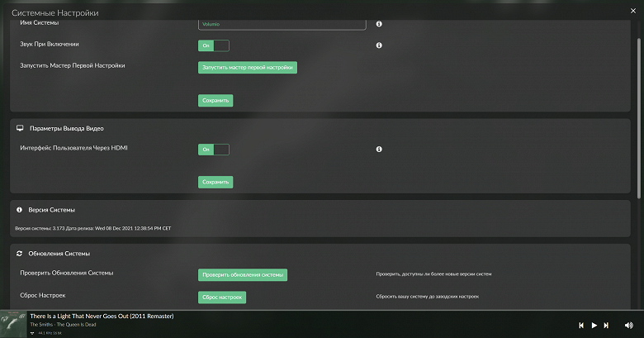Click Запустить мастер первой настройки button
The image size is (644, 338).
[x=247, y=68]
